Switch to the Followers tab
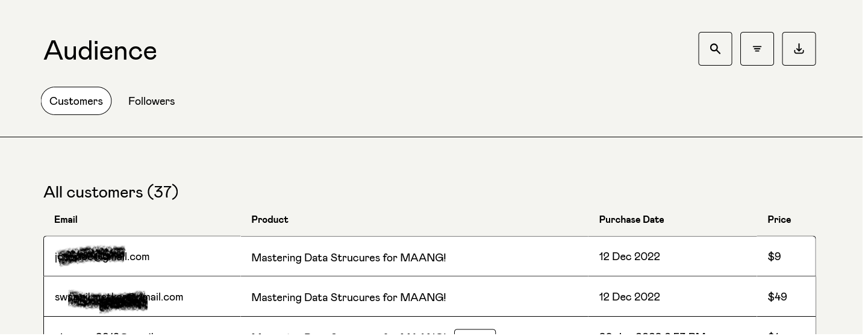The image size is (868, 336). [x=151, y=101]
